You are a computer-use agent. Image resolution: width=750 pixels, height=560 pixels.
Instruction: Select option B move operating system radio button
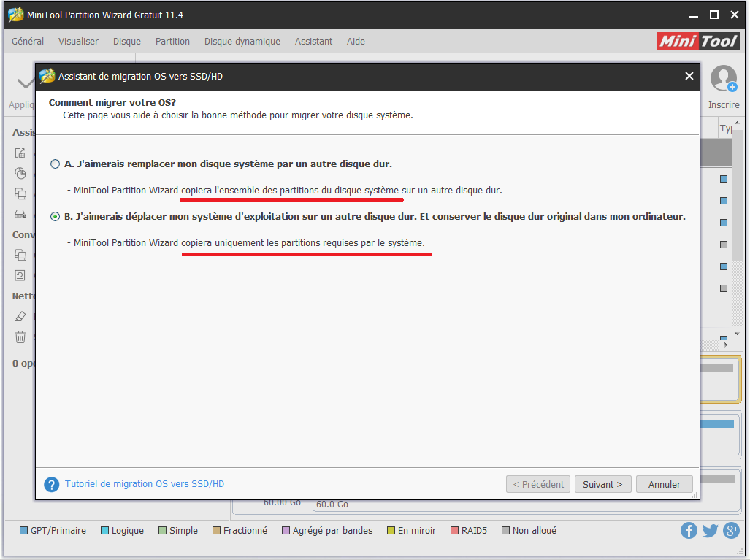(x=55, y=217)
